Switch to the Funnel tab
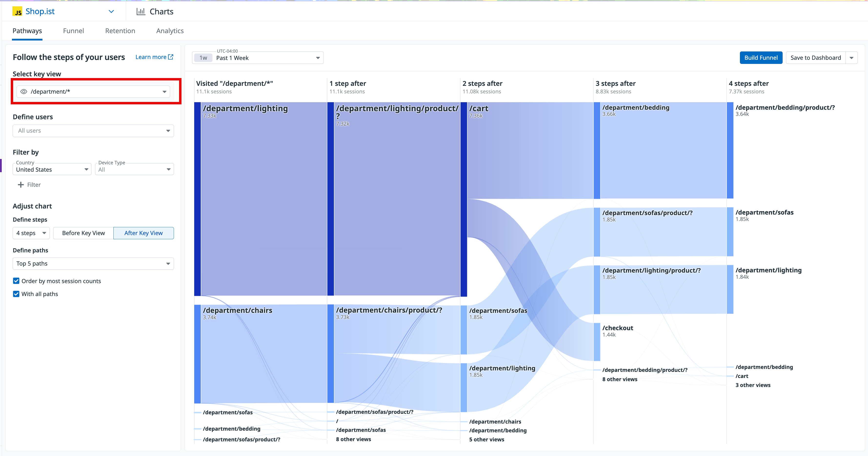 coord(73,31)
